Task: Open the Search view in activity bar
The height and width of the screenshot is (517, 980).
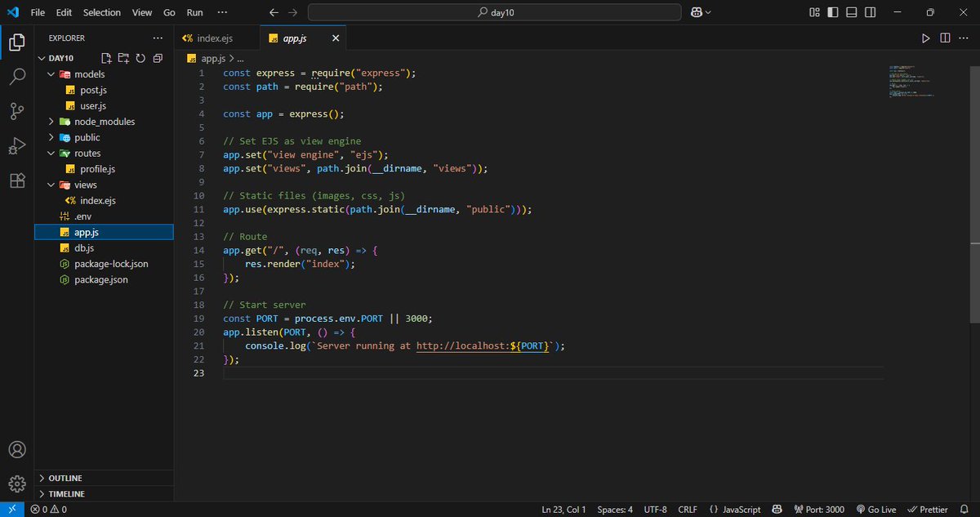Action: 16,78
